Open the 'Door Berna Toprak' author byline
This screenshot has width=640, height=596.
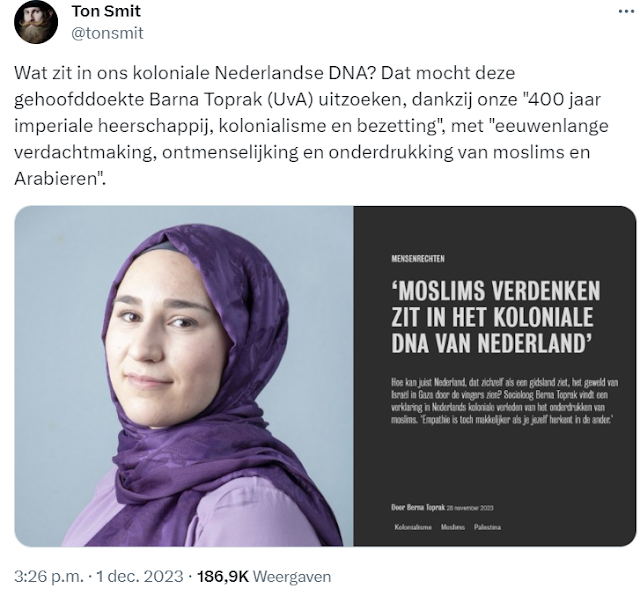[418, 507]
